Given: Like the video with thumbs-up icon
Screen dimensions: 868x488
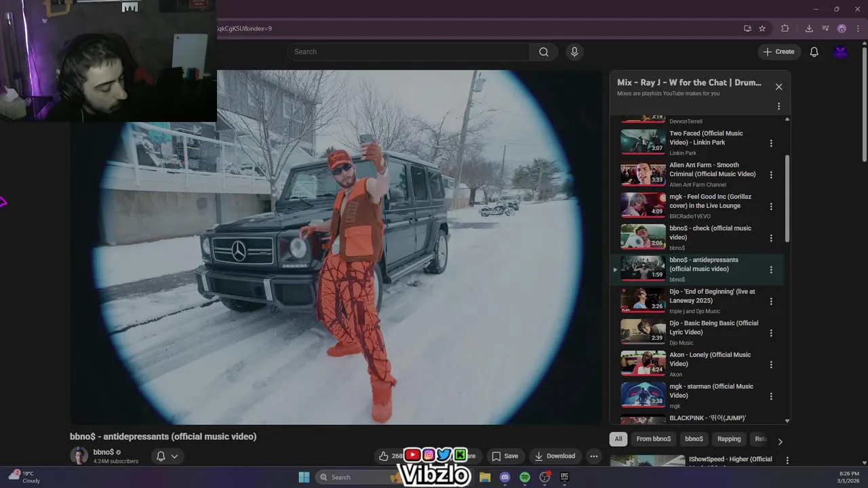Looking at the screenshot, I should tap(384, 456).
